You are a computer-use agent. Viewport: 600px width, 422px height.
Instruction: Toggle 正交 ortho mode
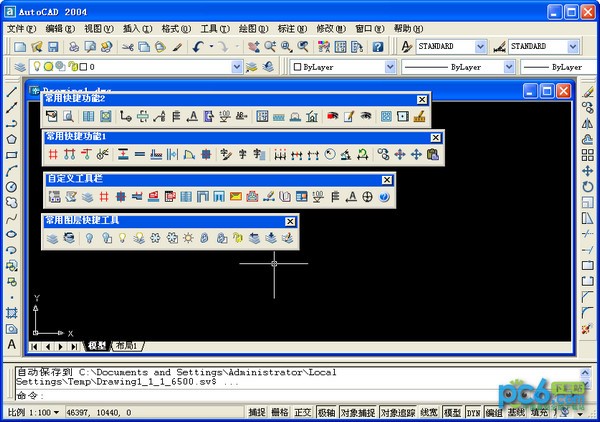pyautogui.click(x=303, y=412)
